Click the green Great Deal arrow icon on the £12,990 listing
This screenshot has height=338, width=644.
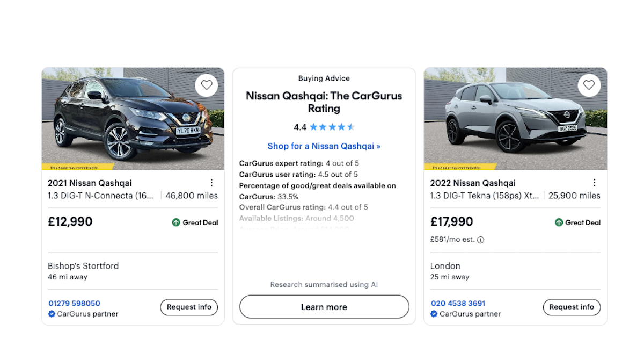pos(176,222)
